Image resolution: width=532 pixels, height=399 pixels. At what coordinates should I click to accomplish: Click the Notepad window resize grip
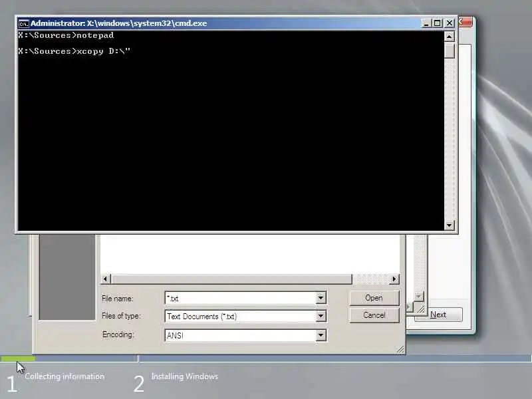[420, 309]
